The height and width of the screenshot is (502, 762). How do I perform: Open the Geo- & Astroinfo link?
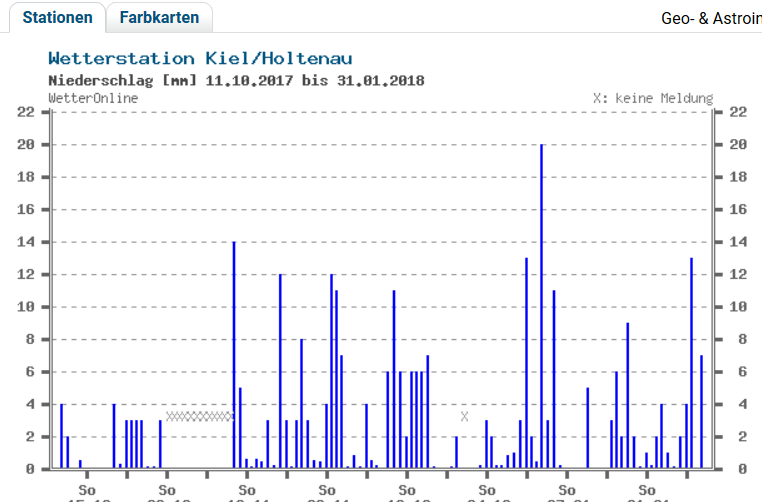(711, 19)
